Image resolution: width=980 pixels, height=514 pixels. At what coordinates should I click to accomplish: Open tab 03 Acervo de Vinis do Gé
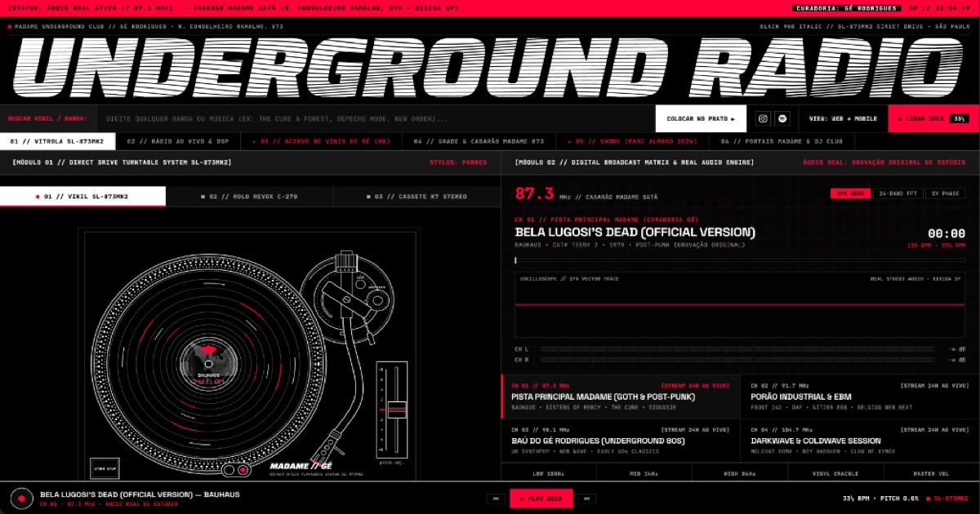(x=321, y=141)
